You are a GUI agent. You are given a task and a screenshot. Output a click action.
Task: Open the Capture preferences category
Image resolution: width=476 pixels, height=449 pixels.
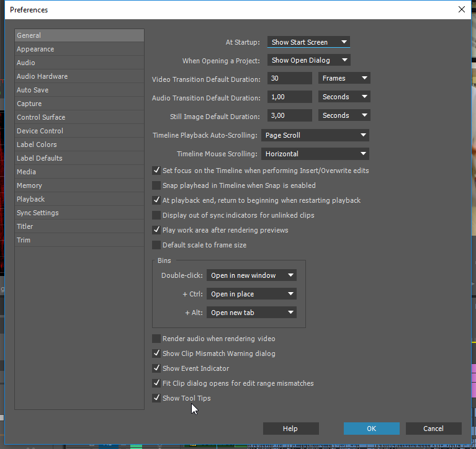[79, 104]
